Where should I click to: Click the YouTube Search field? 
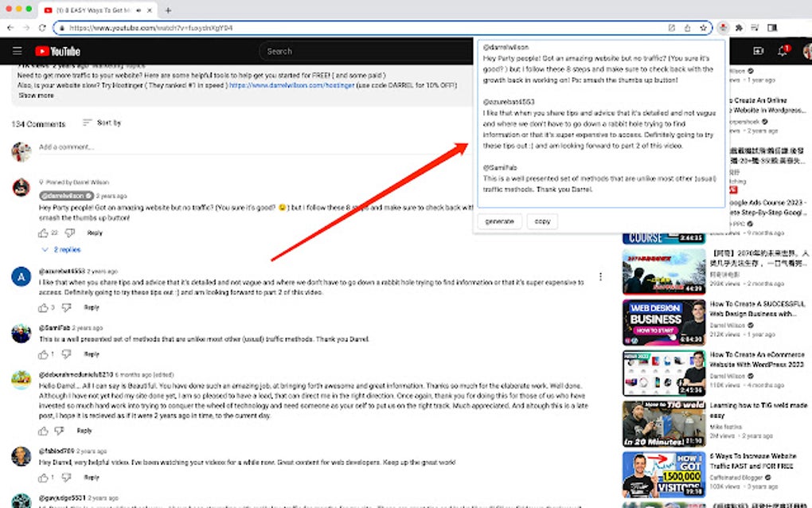tap(368, 51)
